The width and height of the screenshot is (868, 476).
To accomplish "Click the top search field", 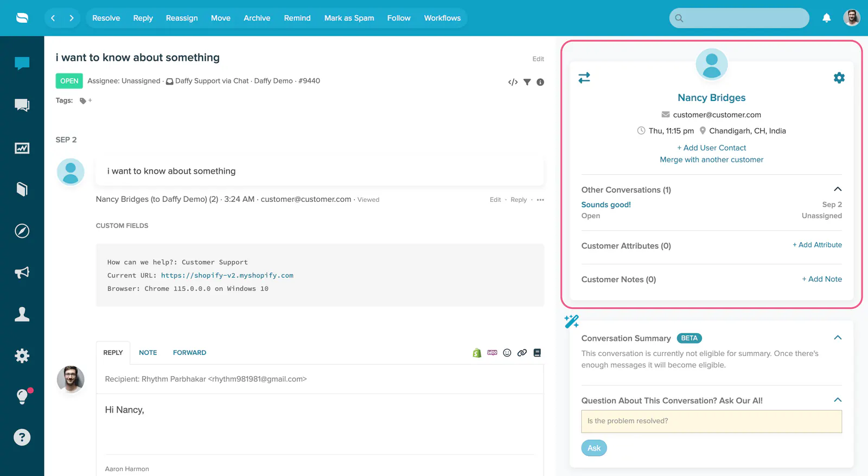I will tap(739, 18).
